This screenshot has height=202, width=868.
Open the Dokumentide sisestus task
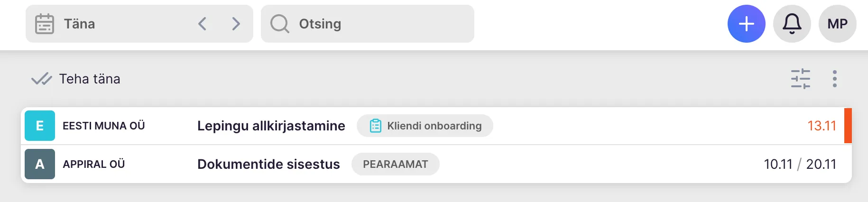click(268, 164)
